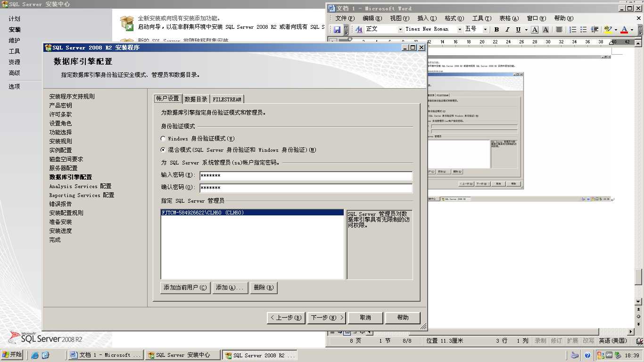Image resolution: width=644 pixels, height=362 pixels.
Task: Click the network tray icon next to clock
Action: 617,355
